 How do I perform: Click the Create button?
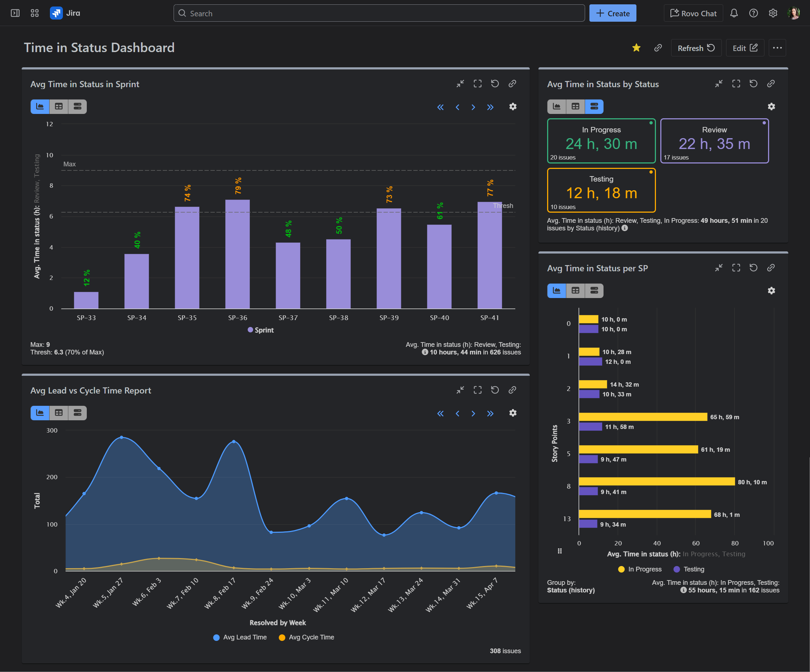coord(612,13)
